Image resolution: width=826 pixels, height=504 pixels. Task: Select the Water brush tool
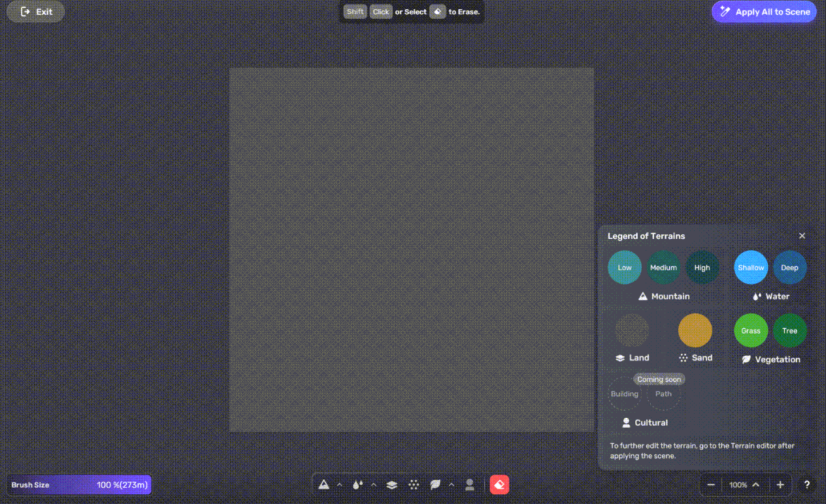pyautogui.click(x=357, y=484)
